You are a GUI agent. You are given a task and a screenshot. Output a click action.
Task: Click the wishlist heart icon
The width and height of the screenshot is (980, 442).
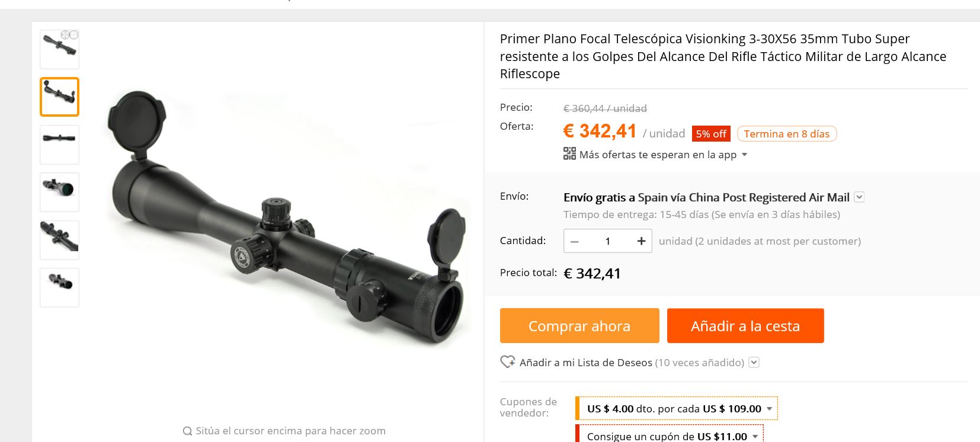click(x=508, y=361)
